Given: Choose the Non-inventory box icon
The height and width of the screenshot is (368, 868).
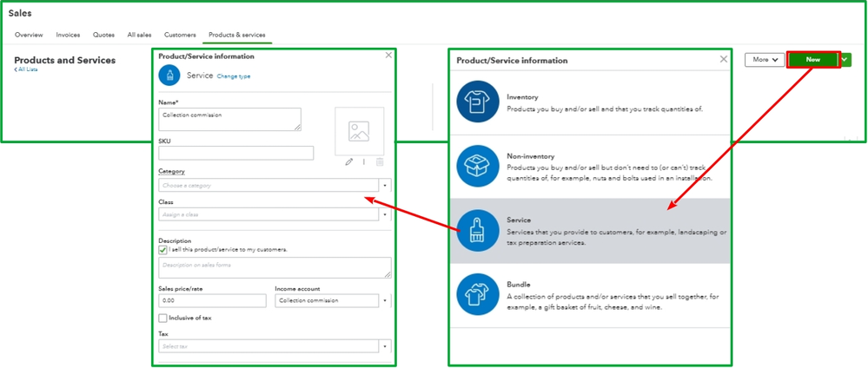Looking at the screenshot, I should pos(478,166).
